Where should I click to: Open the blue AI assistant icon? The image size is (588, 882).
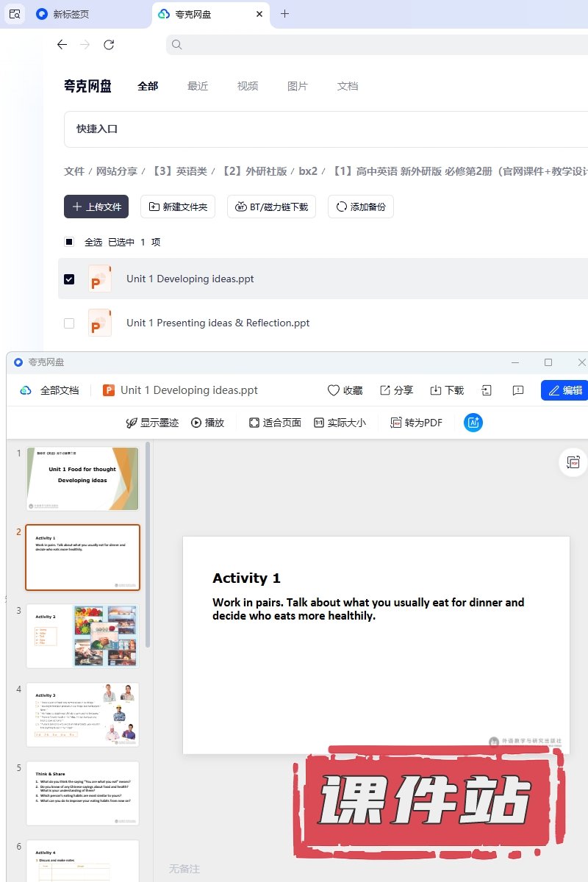[x=473, y=423]
